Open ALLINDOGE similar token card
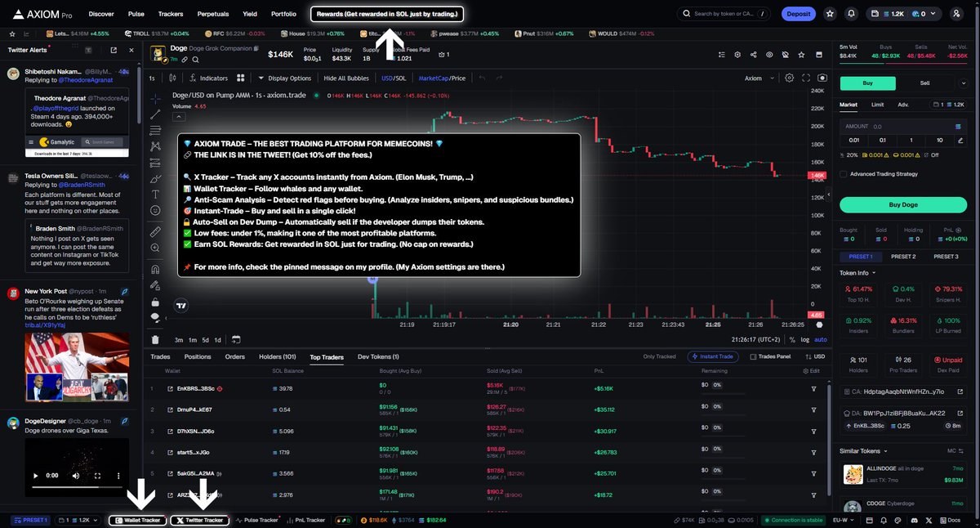This screenshot has height=528, width=980. click(903, 474)
